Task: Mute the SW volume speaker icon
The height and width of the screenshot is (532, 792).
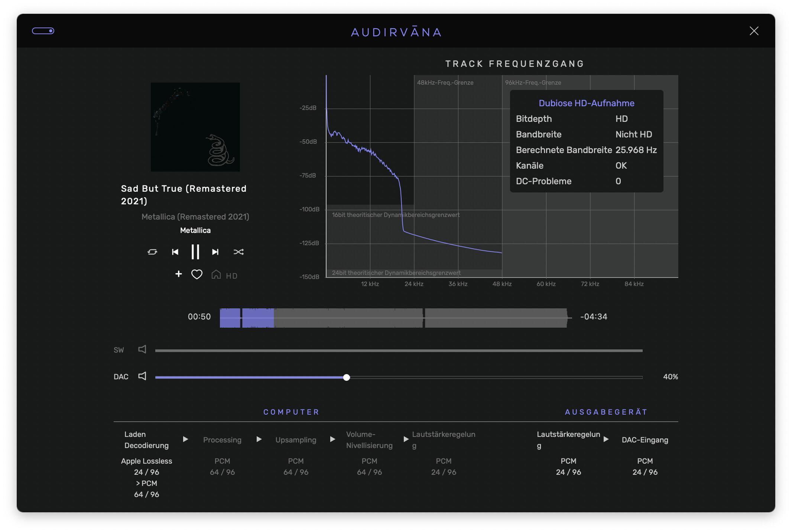Action: (142, 349)
